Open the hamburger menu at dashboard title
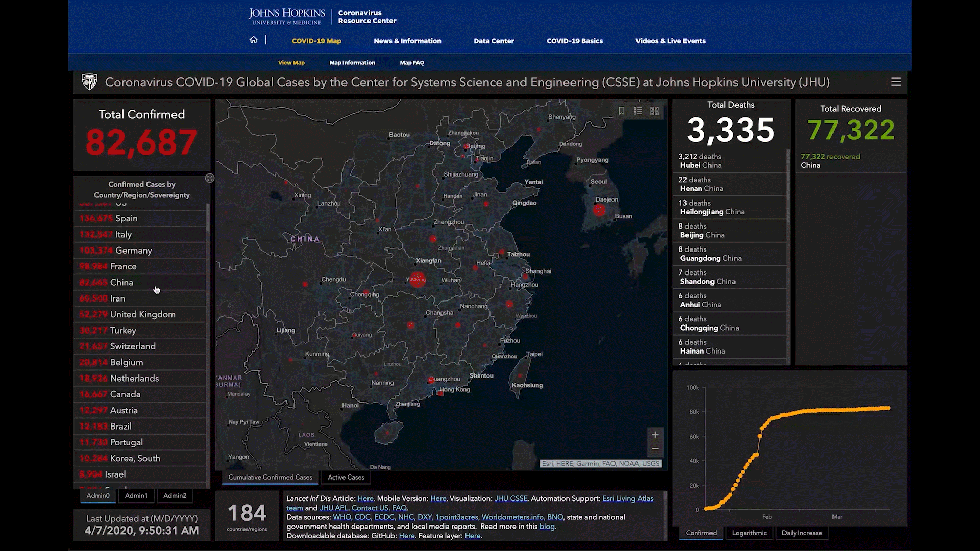 896,82
